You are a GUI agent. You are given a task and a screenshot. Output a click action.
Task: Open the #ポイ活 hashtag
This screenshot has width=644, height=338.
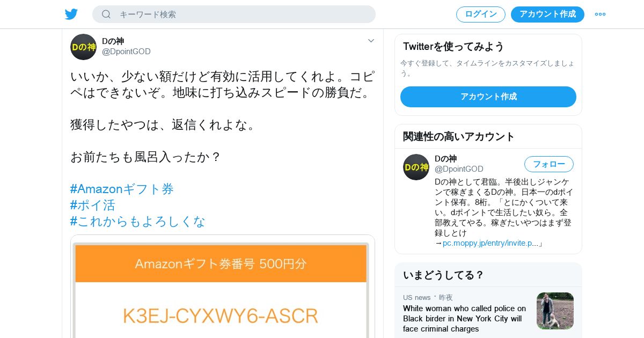tap(93, 205)
